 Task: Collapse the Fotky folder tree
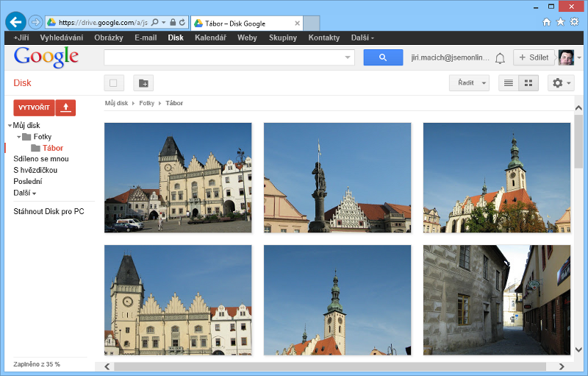(x=20, y=137)
